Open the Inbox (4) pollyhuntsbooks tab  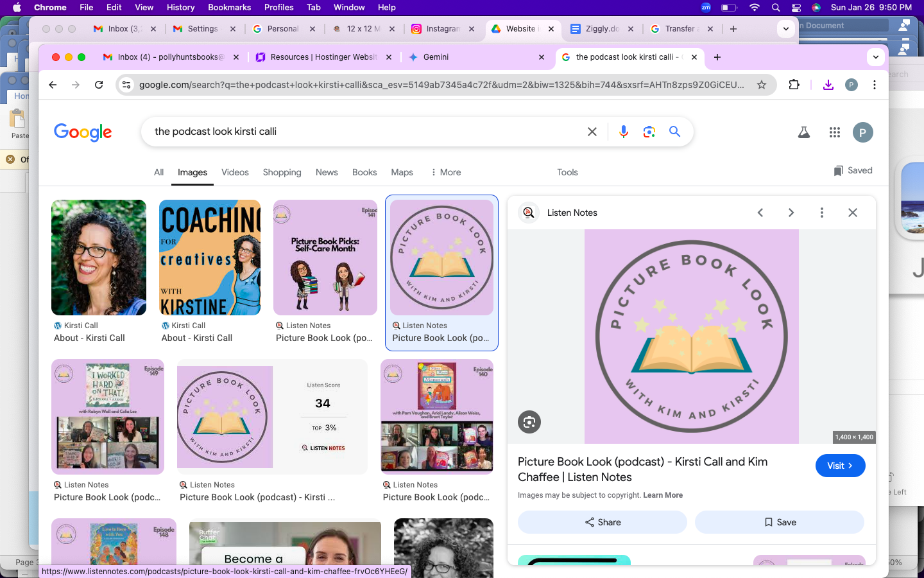click(x=171, y=57)
